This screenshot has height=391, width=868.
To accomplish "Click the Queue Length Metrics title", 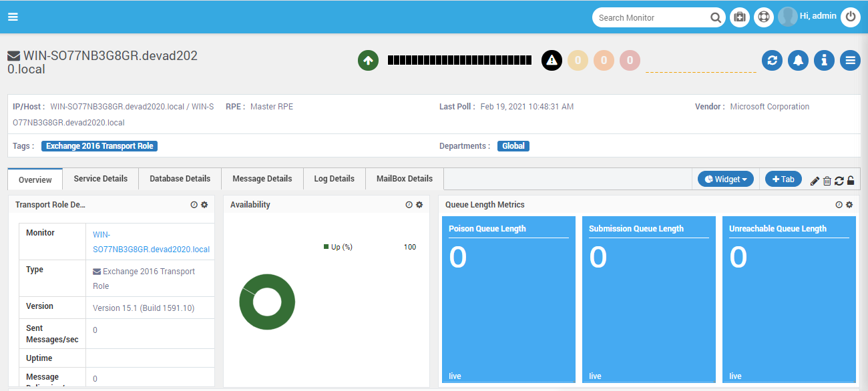I will (x=485, y=205).
